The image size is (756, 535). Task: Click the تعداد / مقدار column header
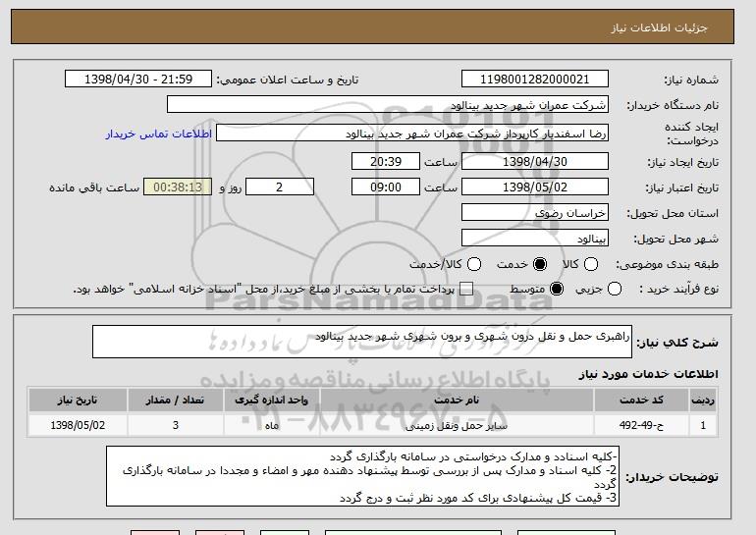[x=175, y=401]
